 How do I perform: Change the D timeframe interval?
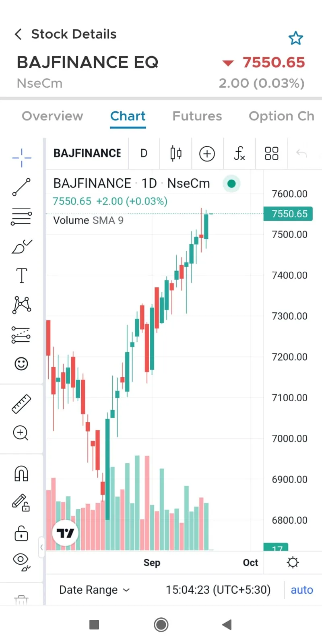point(144,153)
